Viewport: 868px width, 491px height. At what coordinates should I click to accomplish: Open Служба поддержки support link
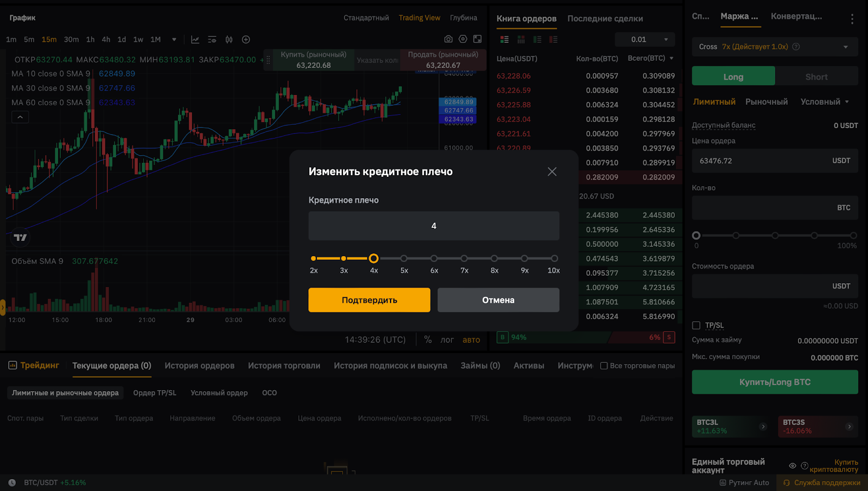click(822, 482)
